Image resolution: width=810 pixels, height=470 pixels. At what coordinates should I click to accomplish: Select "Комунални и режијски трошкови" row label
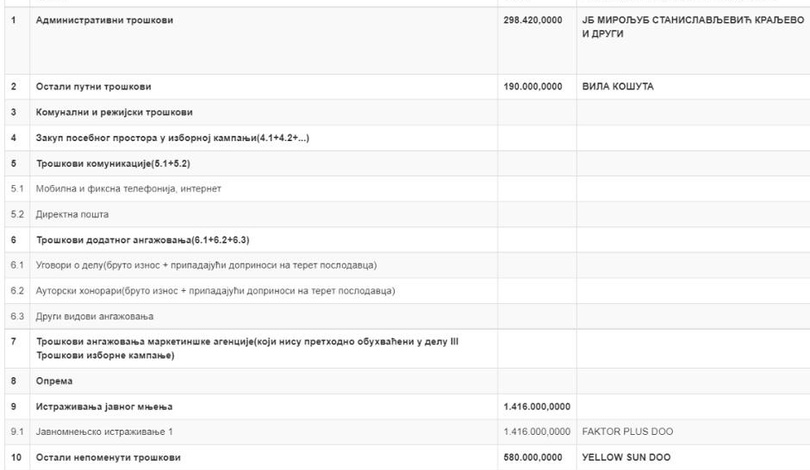(x=115, y=112)
